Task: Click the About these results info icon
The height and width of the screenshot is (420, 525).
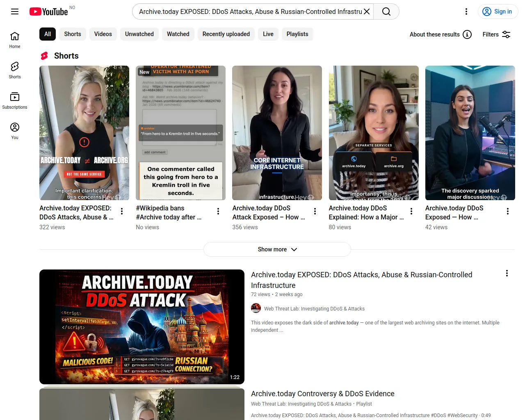Action: (x=467, y=34)
